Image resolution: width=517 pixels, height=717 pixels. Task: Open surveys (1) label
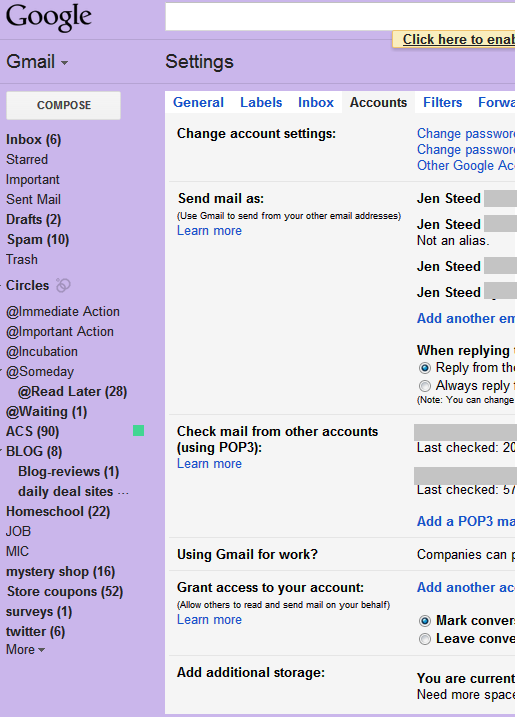(x=39, y=612)
